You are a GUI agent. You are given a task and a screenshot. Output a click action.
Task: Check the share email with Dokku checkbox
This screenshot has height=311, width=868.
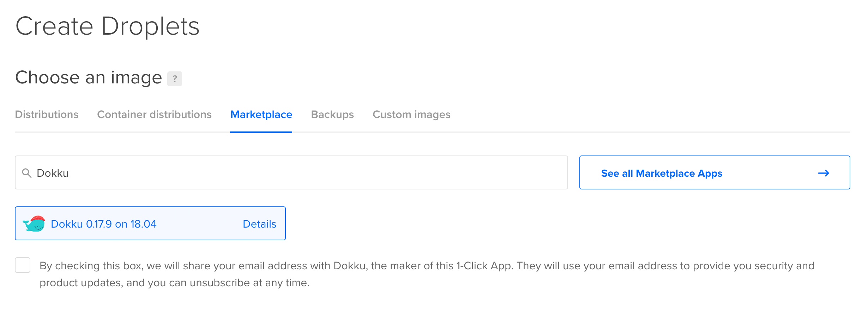click(23, 265)
